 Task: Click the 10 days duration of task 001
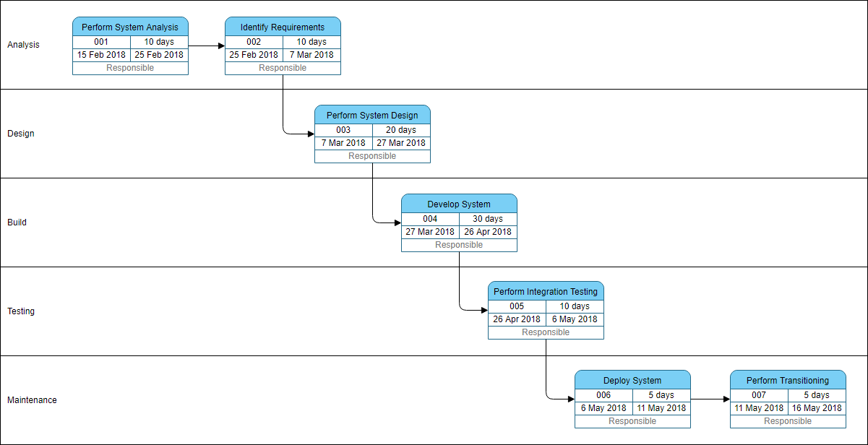[x=159, y=42]
